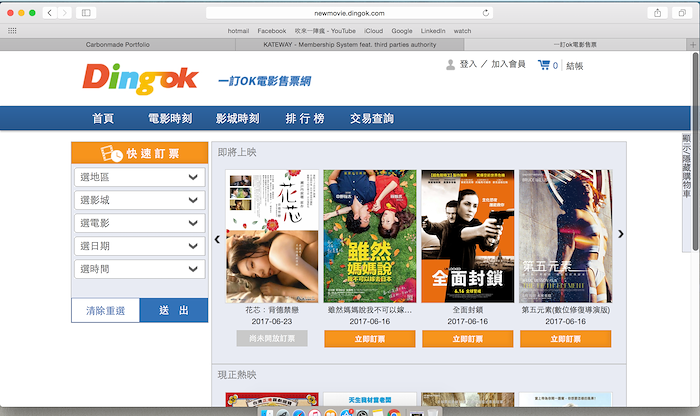The height and width of the screenshot is (416, 700).
Task: Go forward with Safari's forward arrow
Action: point(65,13)
